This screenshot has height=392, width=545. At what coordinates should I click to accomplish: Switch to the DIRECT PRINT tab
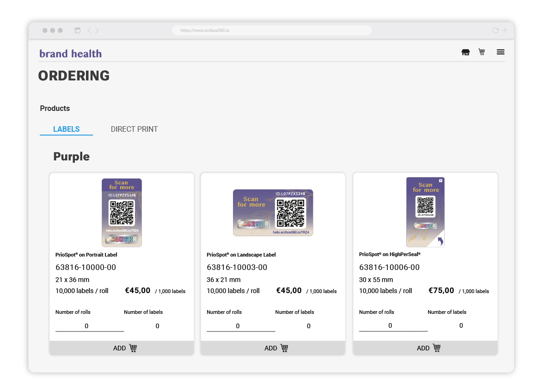click(134, 129)
